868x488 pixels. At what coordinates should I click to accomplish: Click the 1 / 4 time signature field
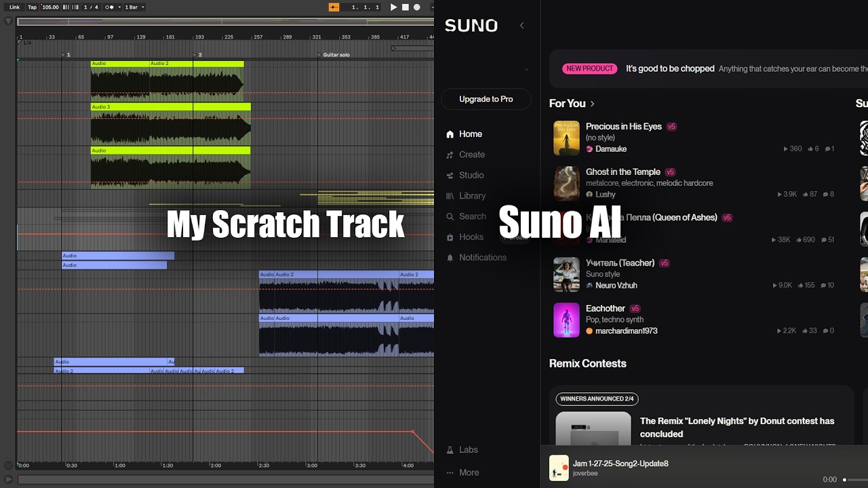pyautogui.click(x=91, y=7)
